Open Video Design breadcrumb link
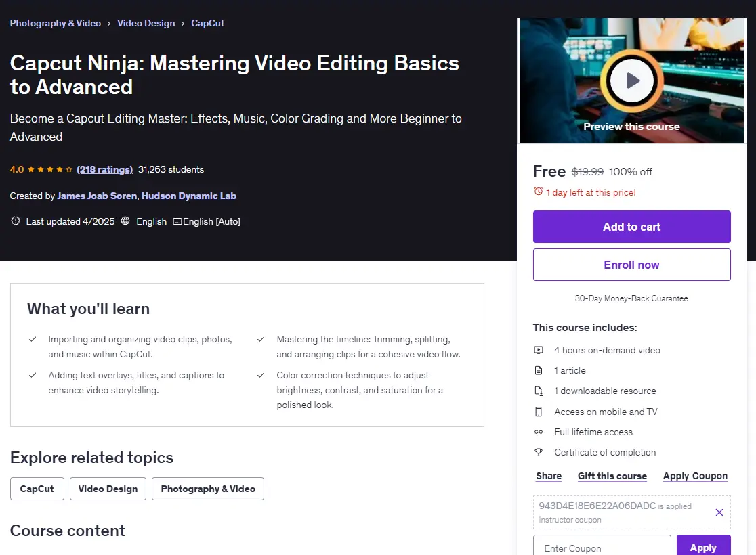756x555 pixels. point(146,23)
